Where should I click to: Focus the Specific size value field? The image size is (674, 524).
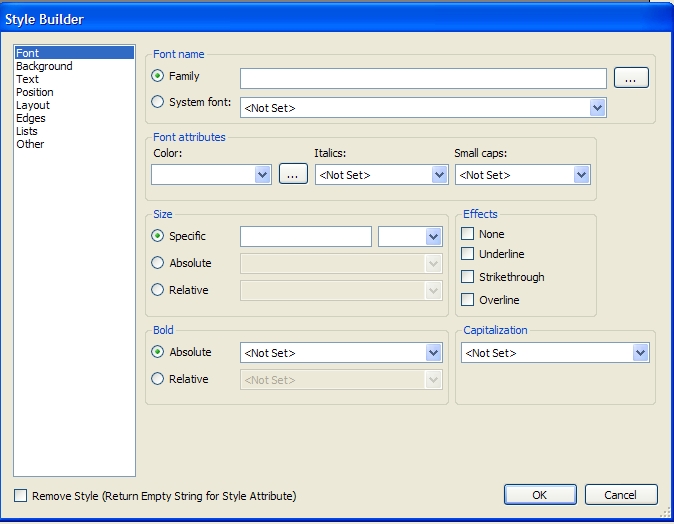click(305, 237)
